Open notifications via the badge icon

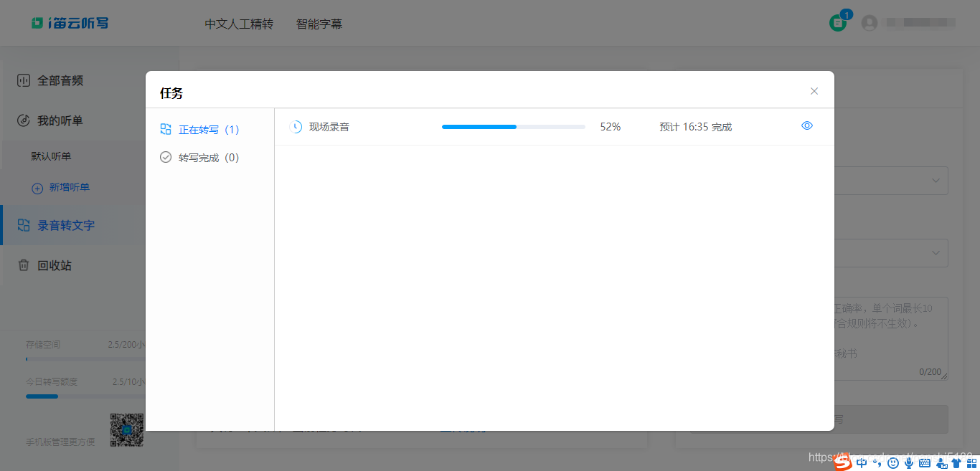[838, 22]
